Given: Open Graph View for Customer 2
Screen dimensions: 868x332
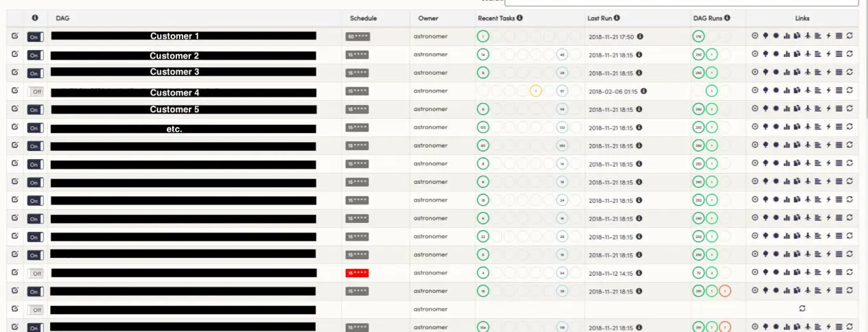Looking at the screenshot, I should click(x=776, y=54).
